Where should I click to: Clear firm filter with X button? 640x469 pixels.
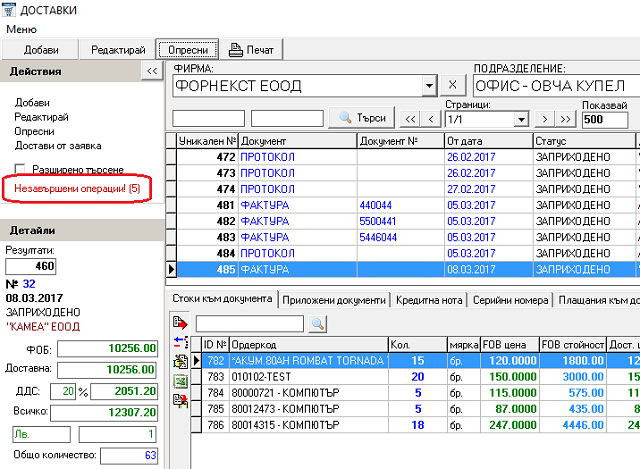[x=452, y=85]
